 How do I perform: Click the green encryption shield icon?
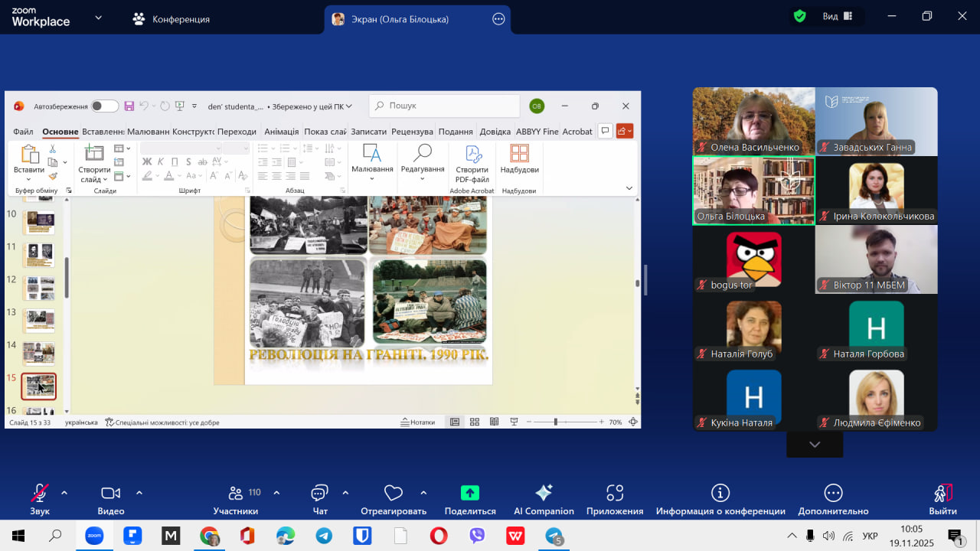(x=799, y=16)
